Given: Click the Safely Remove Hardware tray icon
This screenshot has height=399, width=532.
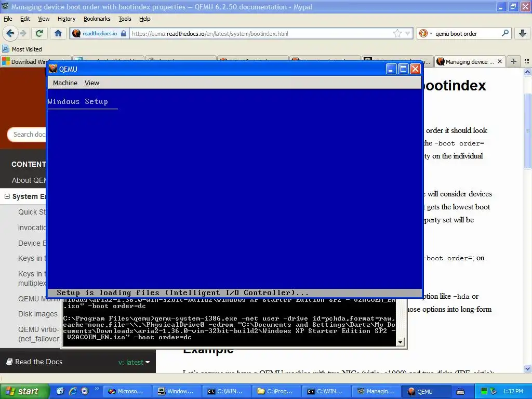Looking at the screenshot, I should [x=494, y=391].
